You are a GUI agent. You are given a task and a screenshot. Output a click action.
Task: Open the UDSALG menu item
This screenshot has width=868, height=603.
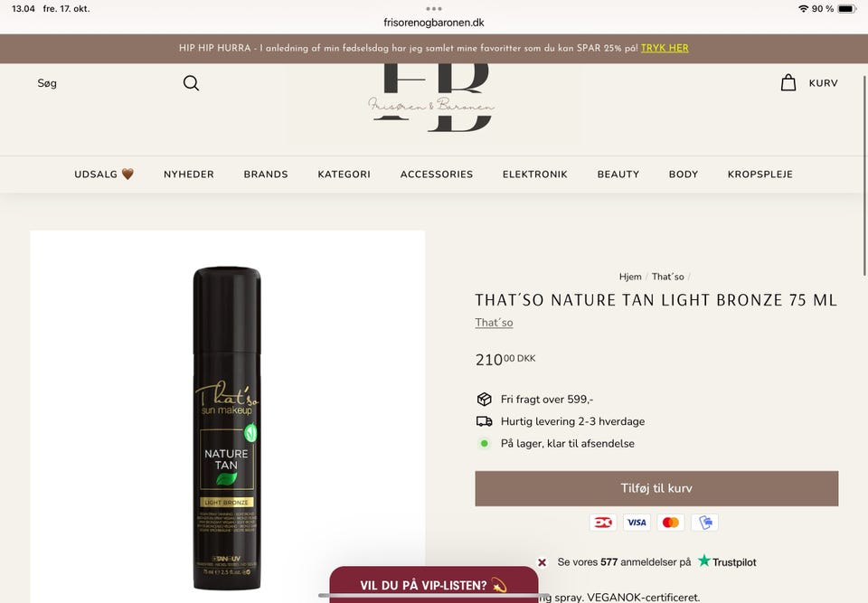103,174
